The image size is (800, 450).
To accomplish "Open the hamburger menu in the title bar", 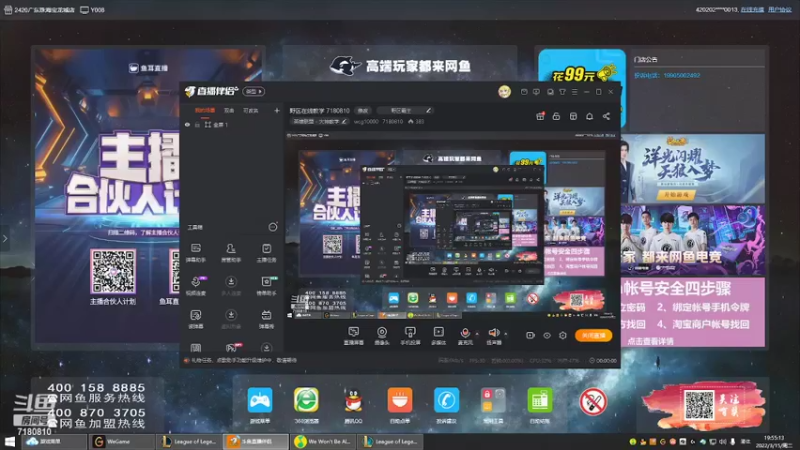I will (574, 92).
